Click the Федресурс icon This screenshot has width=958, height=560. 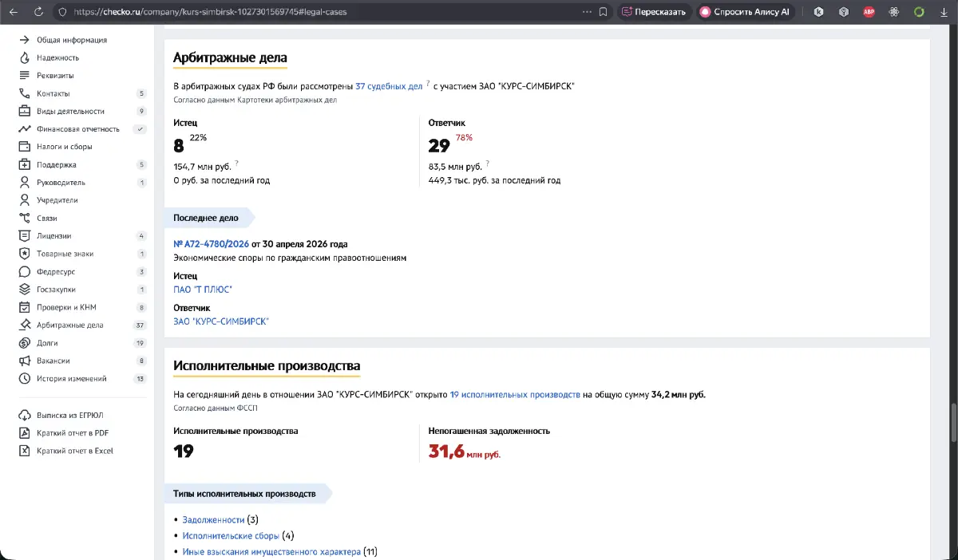click(23, 271)
